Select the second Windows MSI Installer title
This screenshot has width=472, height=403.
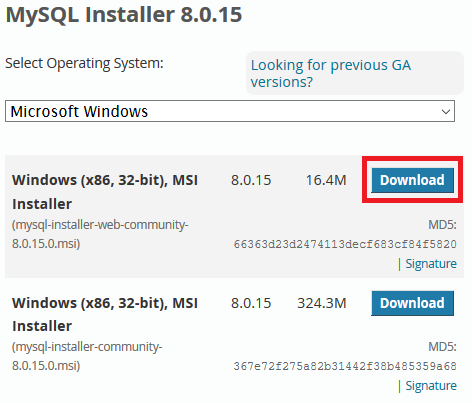coord(105,314)
